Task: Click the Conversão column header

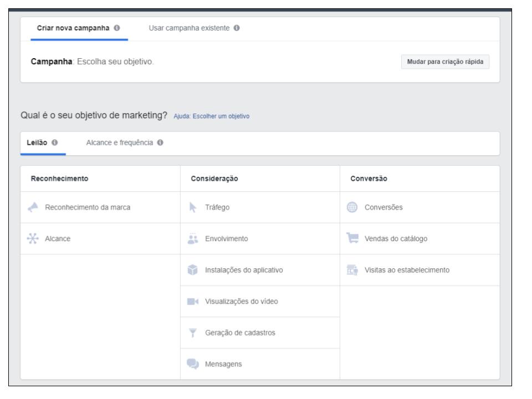Action: click(369, 178)
